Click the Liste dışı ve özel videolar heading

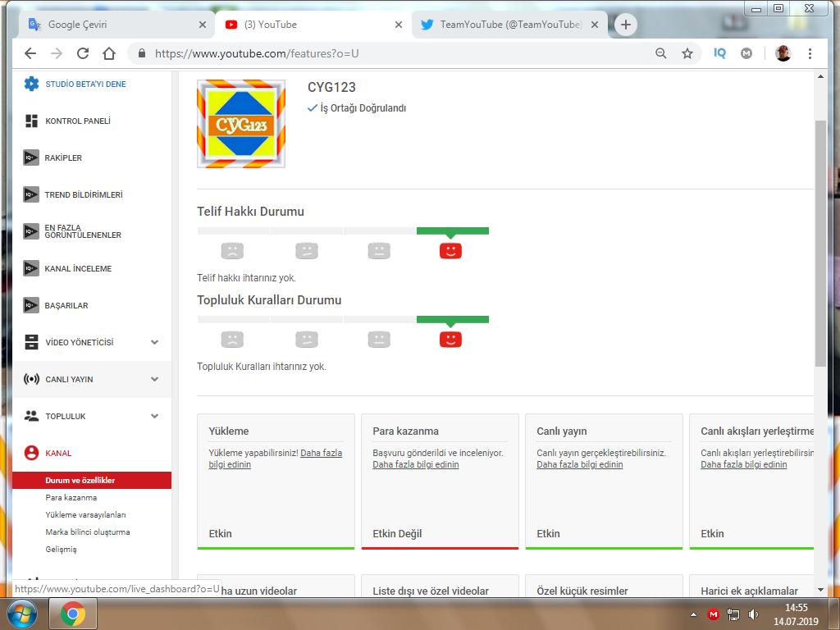click(431, 591)
